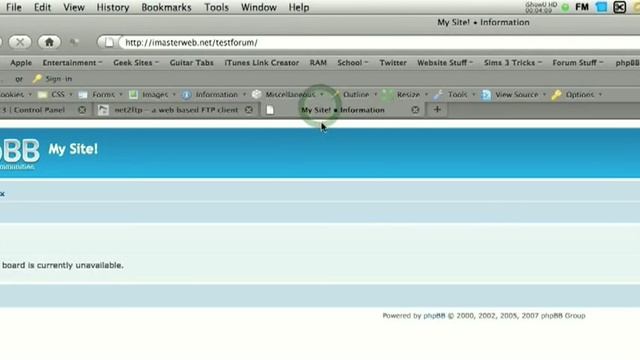The image size is (640, 360).
Task: Close the Control Panel tab
Action: (x=82, y=110)
